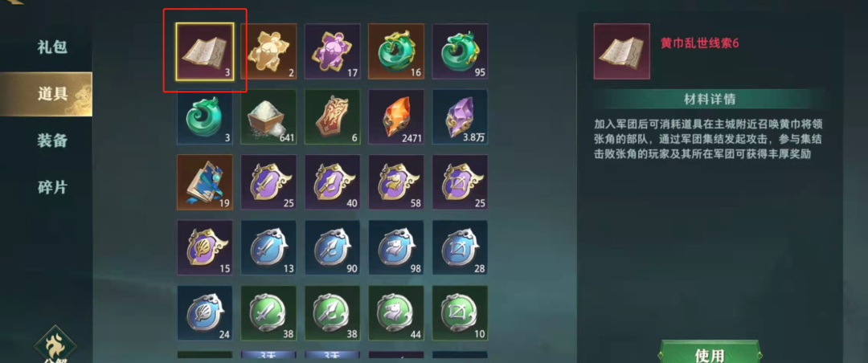
Task: Select the orange crystal with count 2471
Action: (396, 116)
